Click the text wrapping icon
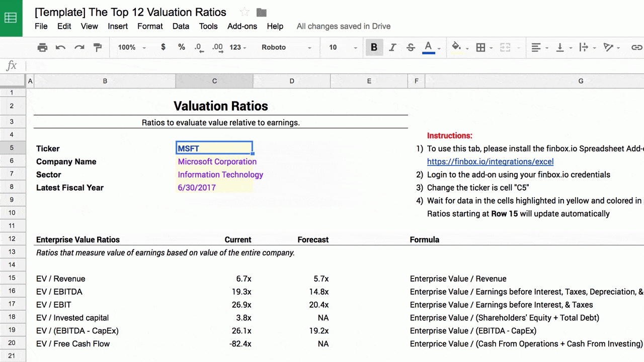This screenshot has width=644, height=362. 584,47
